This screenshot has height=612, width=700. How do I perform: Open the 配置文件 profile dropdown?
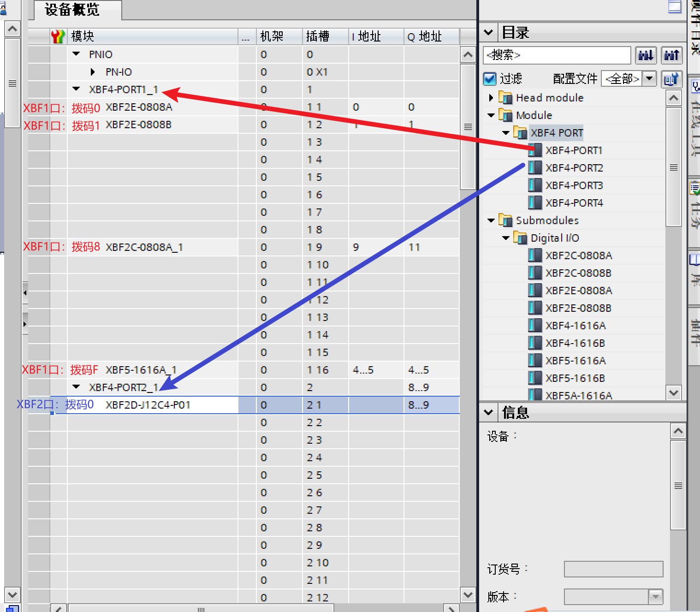point(650,79)
